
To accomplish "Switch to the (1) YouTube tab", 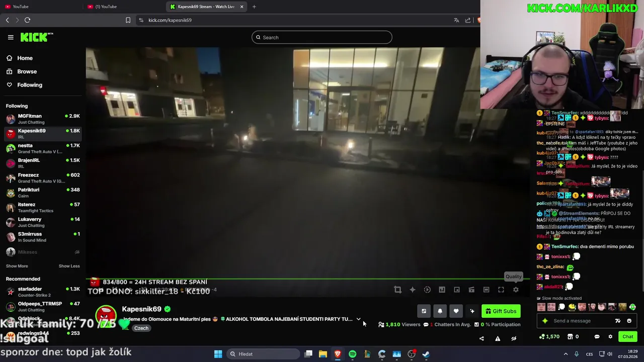I will (x=123, y=7).
